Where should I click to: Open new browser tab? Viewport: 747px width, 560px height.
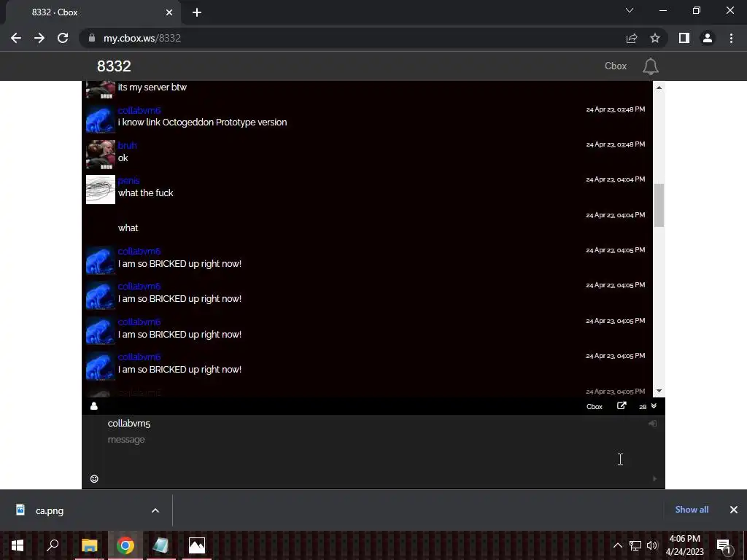click(x=197, y=12)
